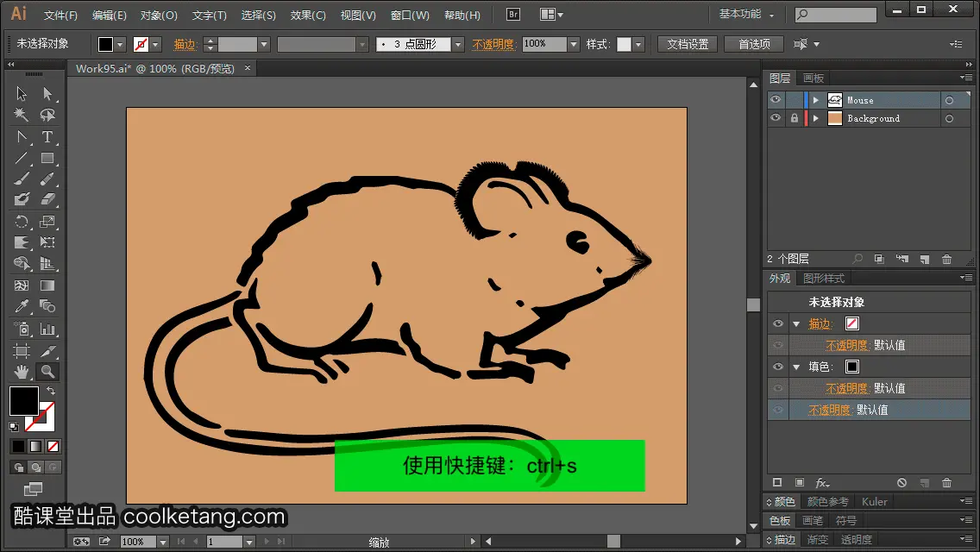Viewport: 980px width, 552px height.
Task: Choose the Mesh tool
Action: click(22, 285)
